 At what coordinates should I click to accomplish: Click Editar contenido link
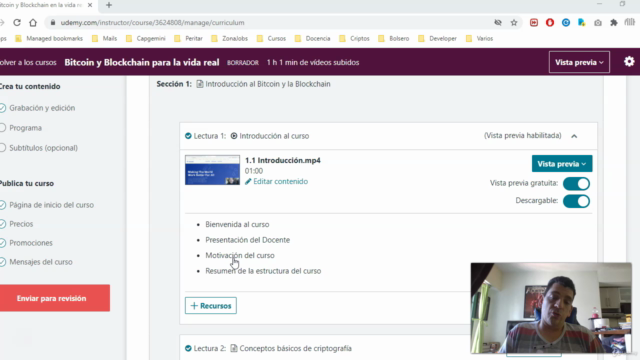[x=280, y=181]
